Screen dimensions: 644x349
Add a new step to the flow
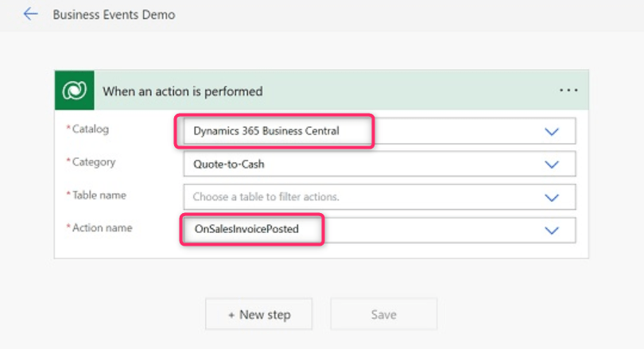pyautogui.click(x=258, y=315)
